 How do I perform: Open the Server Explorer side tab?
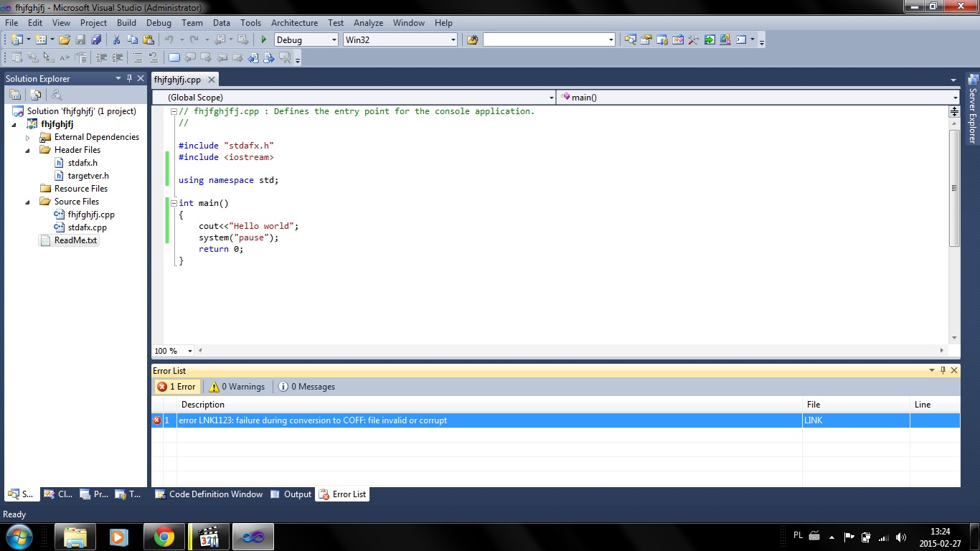pos(973,109)
